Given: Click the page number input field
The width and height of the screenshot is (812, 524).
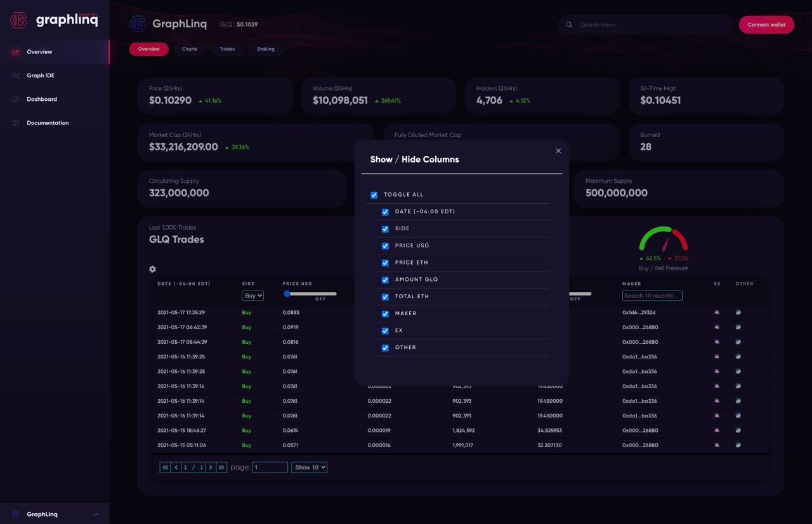Looking at the screenshot, I should point(270,468).
